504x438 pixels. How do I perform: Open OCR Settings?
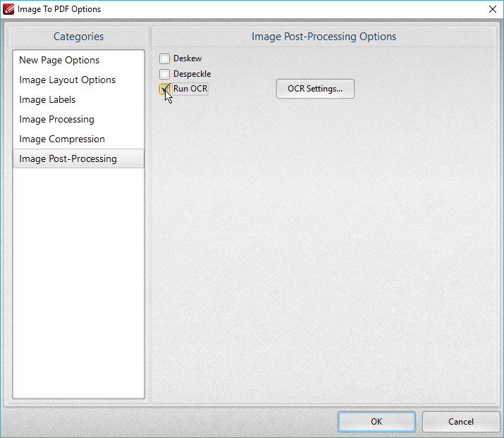click(315, 89)
